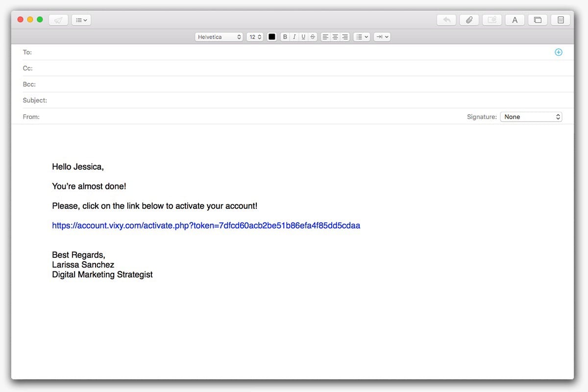Open the stationery pane icon

pos(538,20)
